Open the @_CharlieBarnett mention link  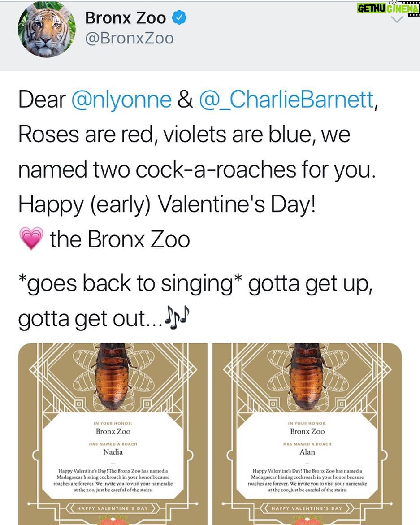(286, 100)
